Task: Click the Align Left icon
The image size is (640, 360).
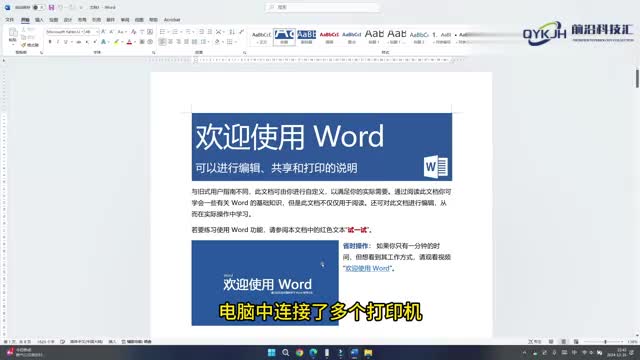Action: click(162, 42)
